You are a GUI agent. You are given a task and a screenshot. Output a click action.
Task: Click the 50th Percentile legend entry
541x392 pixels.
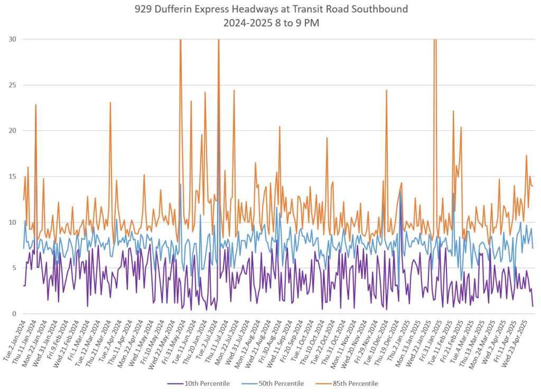(282, 383)
